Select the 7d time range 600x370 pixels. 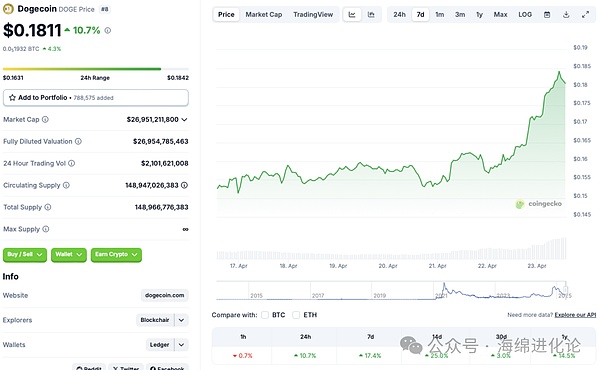click(420, 15)
